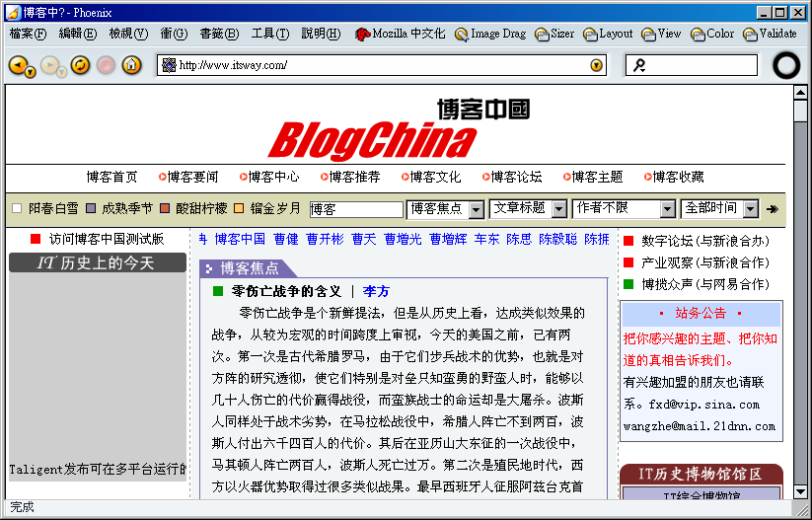Viewport: 812px width, 520px height.
Task: Open 访问博客中国测试版 link
Action: click(x=107, y=239)
